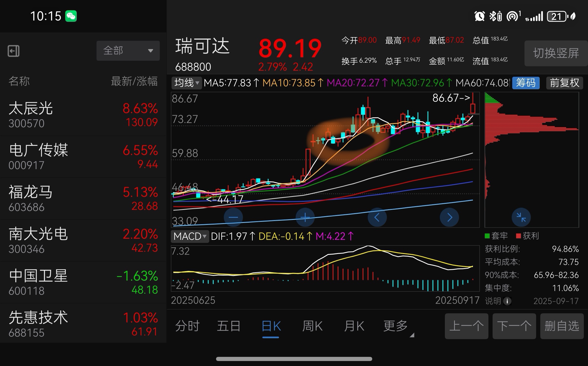Expand the MACD indicator dropdown
This screenshot has width=588, height=366.
tap(190, 237)
